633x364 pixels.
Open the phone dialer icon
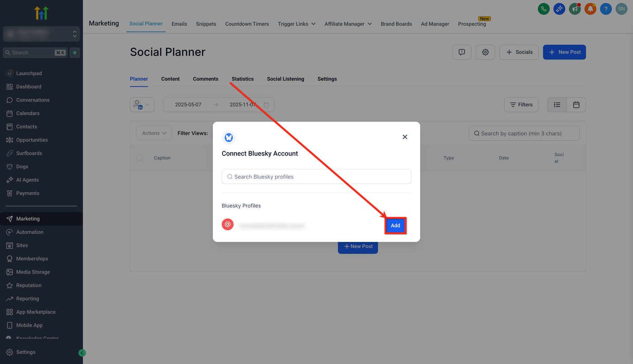click(x=543, y=9)
